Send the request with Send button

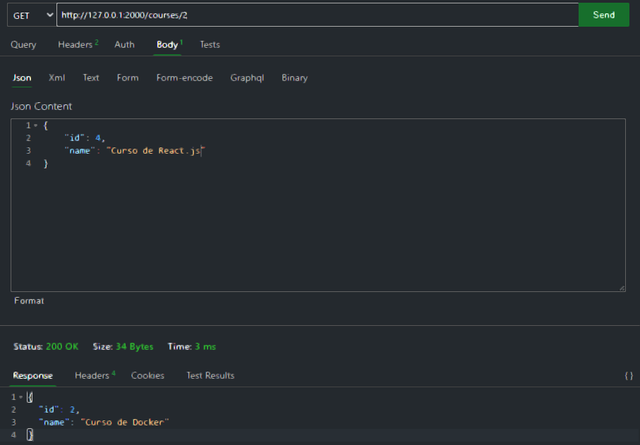[x=604, y=15]
